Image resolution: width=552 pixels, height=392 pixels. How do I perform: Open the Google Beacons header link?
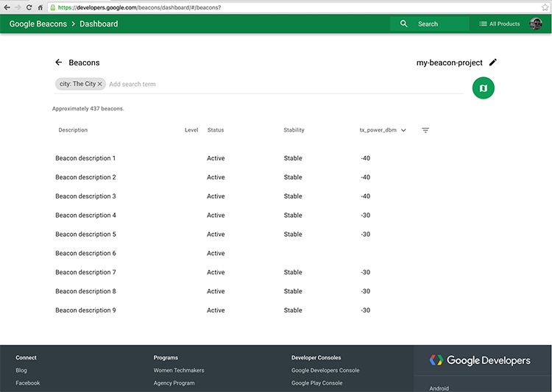[x=38, y=24]
